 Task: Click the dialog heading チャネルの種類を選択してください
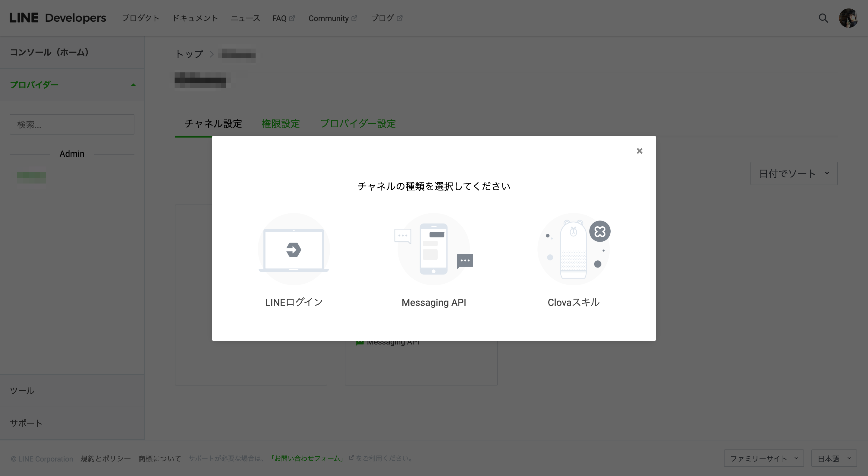click(x=434, y=186)
